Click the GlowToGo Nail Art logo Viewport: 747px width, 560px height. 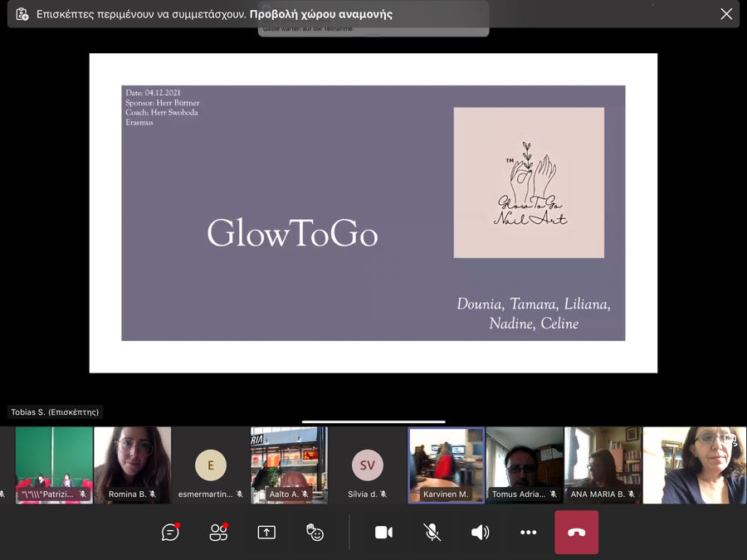[x=529, y=183]
